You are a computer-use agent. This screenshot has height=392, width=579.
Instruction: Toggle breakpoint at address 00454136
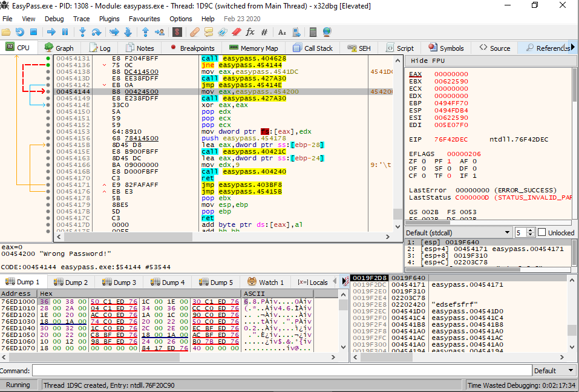tap(48, 65)
